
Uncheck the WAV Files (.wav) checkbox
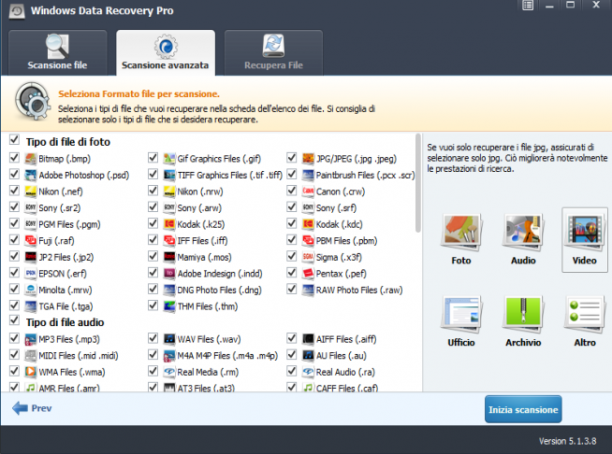(x=153, y=338)
